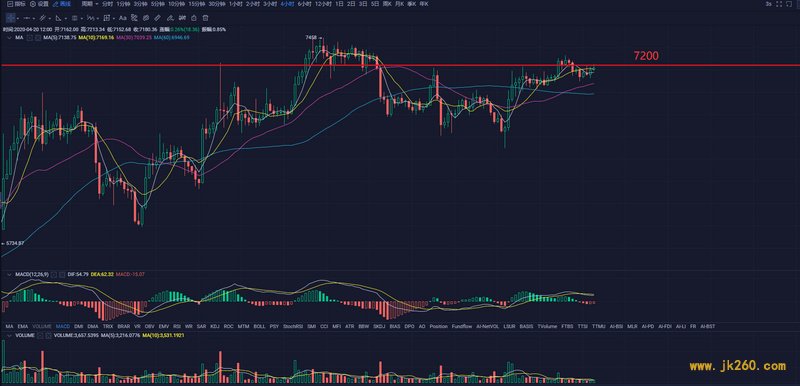This screenshot has height=386, width=800.
Task: Click the red 7200 resistance line label
Action: (646, 56)
